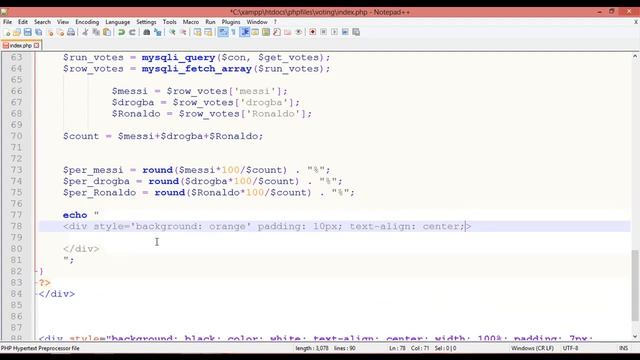The image size is (640, 360).
Task: Click the Stop recording macro icon
Action: [x=323, y=32]
